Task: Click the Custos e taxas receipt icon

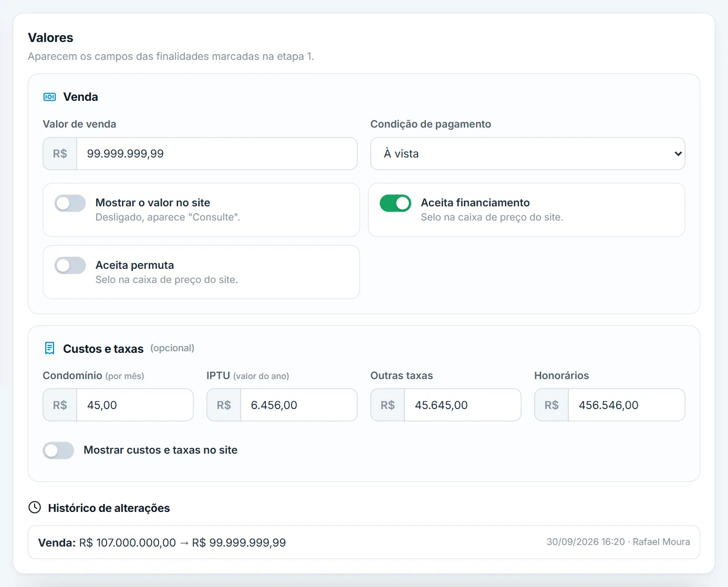Action: 50,348
